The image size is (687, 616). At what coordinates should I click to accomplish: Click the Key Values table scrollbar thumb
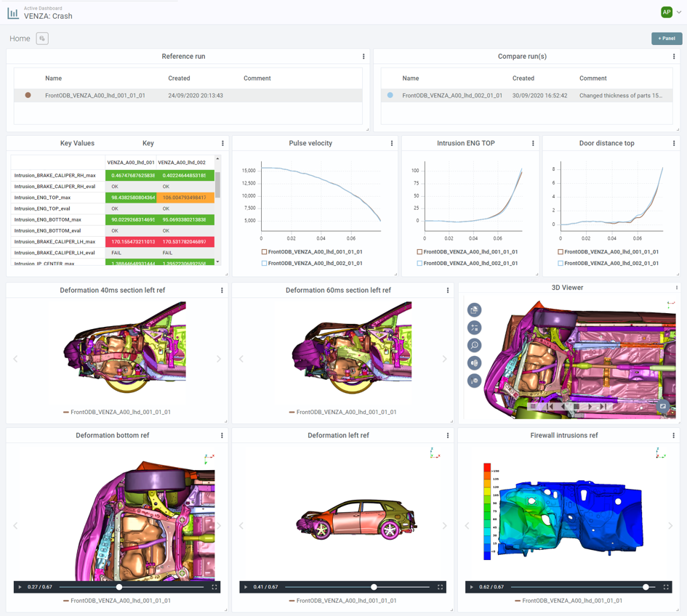[x=218, y=185]
